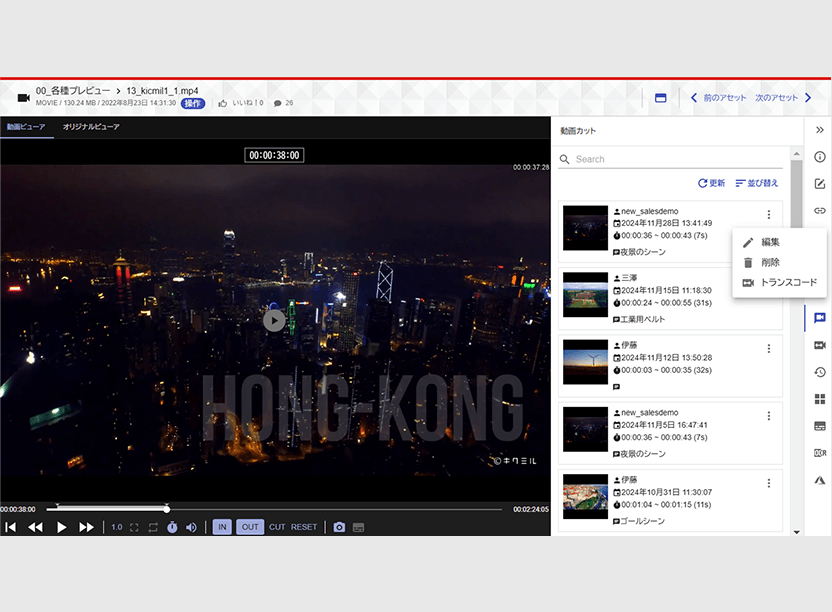Click the scrollbar down arrow in cut list

[796, 532]
